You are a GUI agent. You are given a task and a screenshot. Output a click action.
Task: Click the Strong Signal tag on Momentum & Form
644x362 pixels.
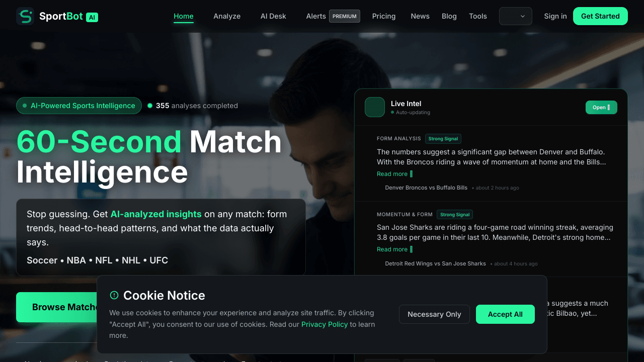455,215
